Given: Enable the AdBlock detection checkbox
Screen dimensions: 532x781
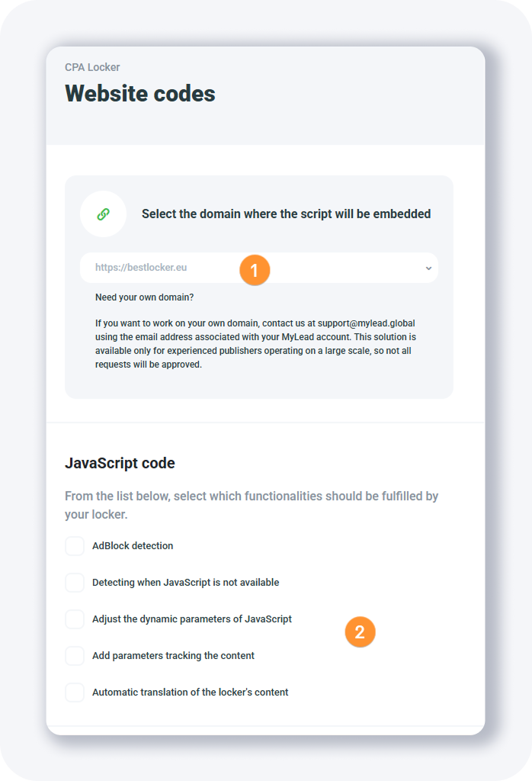Looking at the screenshot, I should (x=75, y=546).
